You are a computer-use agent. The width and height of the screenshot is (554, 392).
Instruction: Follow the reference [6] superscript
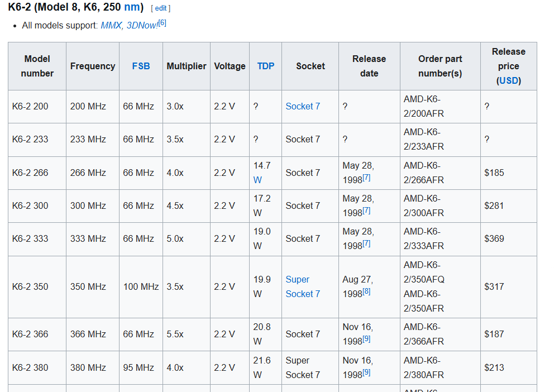pos(162,23)
